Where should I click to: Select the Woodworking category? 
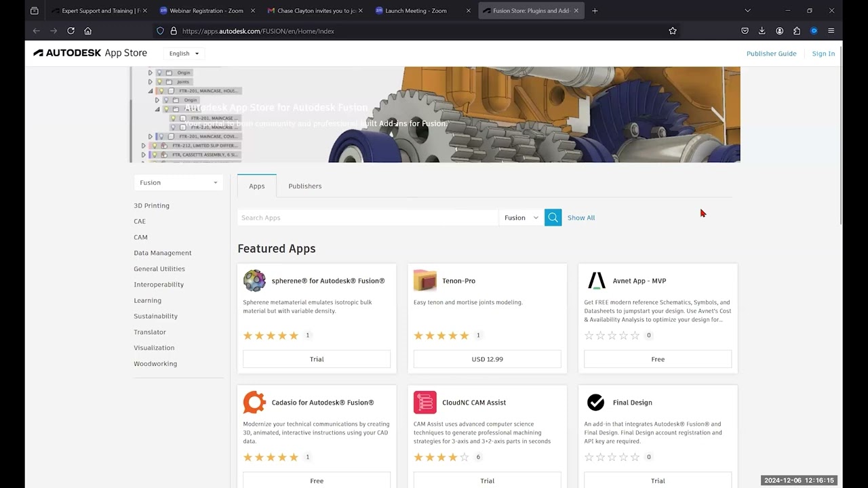[x=155, y=364]
